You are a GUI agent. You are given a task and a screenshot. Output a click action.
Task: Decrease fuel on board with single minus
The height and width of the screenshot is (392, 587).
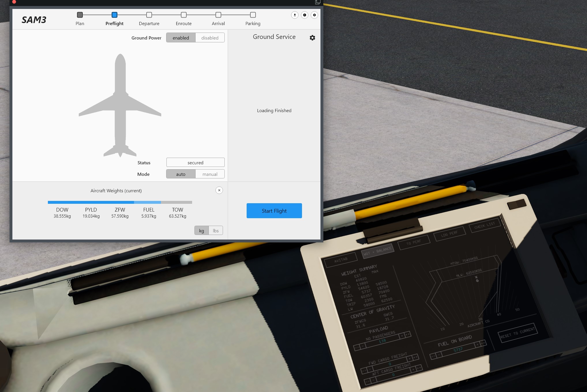(439, 355)
